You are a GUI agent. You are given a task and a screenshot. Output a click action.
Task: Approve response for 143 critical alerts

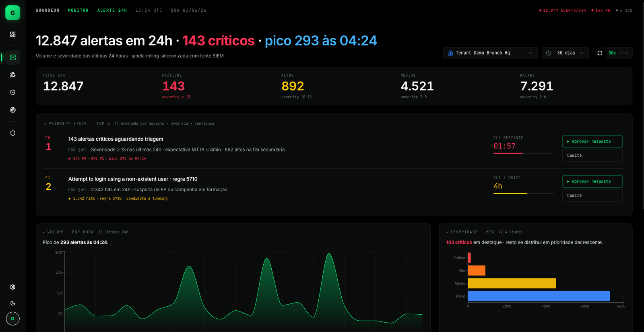(592, 141)
